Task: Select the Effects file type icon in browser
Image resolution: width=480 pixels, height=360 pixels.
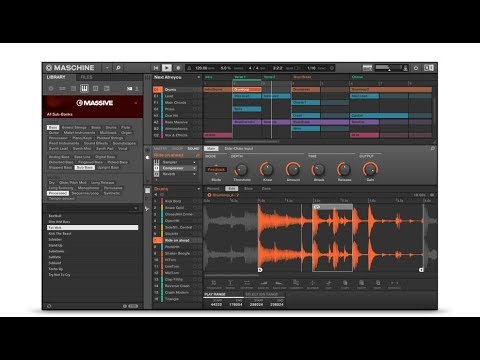Action: pyautogui.click(x=96, y=89)
